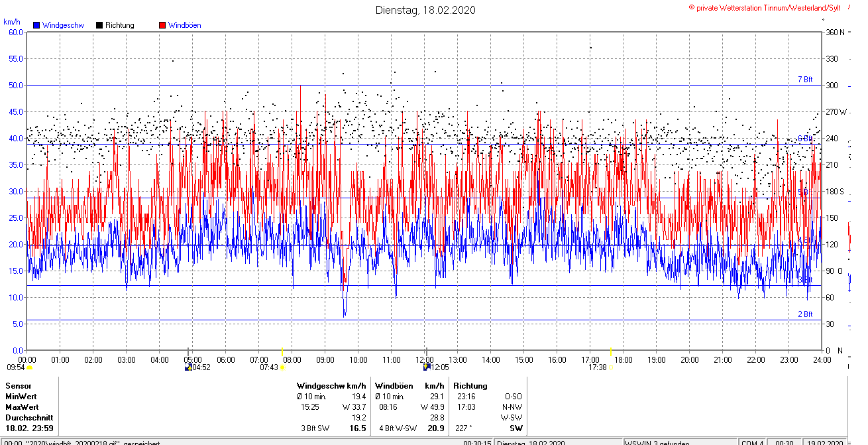
Task: Click the current gust value 20.9
Action: [435, 428]
